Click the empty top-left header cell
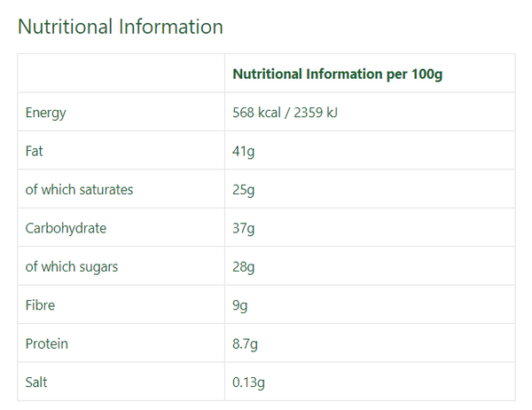 point(121,73)
